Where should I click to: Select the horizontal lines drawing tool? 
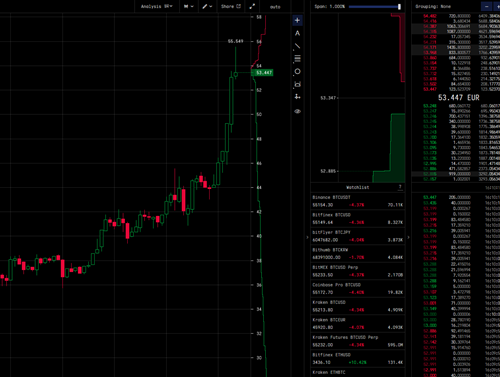click(297, 59)
